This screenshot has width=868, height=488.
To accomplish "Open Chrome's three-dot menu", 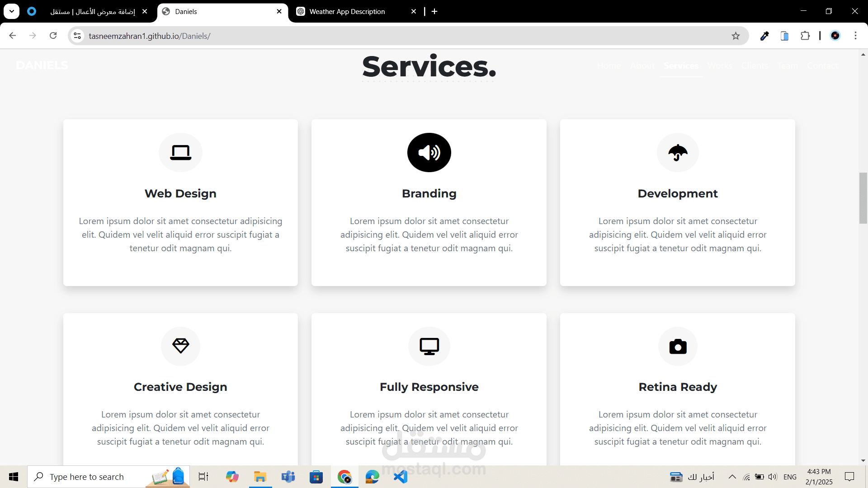I will point(855,36).
